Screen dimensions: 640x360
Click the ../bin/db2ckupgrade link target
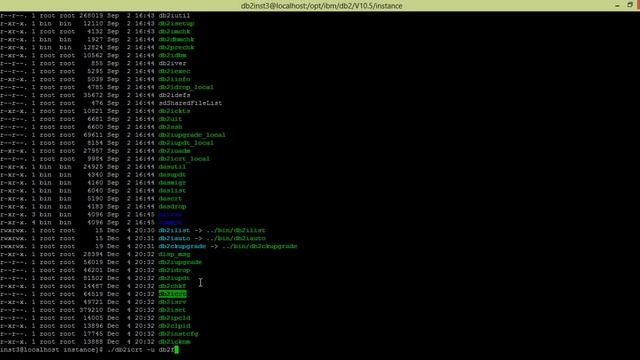tap(260, 247)
